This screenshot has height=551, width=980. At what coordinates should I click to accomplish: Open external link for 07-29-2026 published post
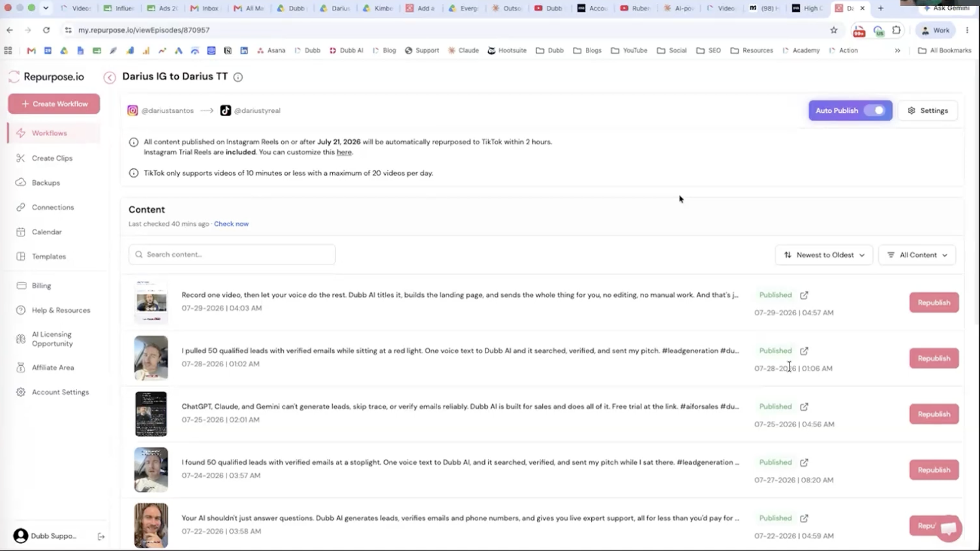pyautogui.click(x=804, y=295)
